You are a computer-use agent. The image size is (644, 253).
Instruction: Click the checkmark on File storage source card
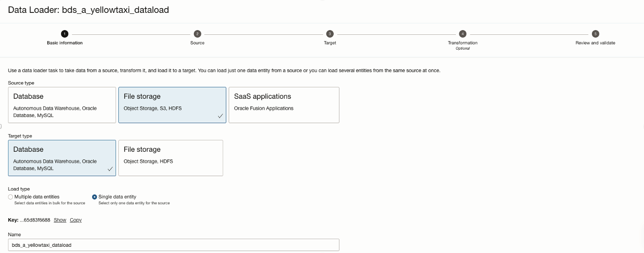220,116
